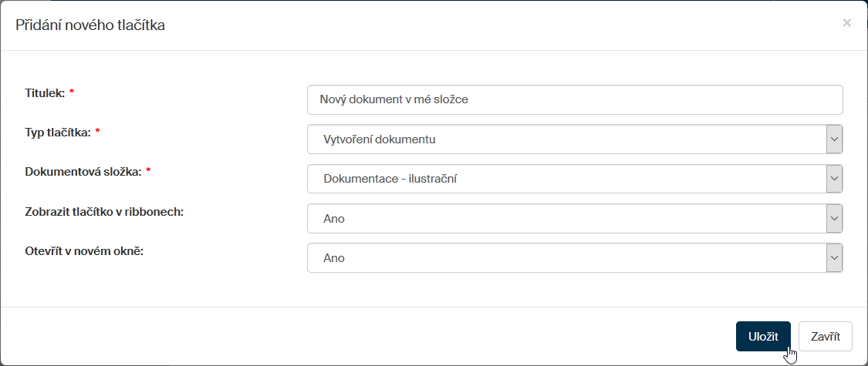Click the chevron arrow of Typ tlačítka dropdown
Image resolution: width=868 pixels, height=366 pixels.
pyautogui.click(x=834, y=139)
